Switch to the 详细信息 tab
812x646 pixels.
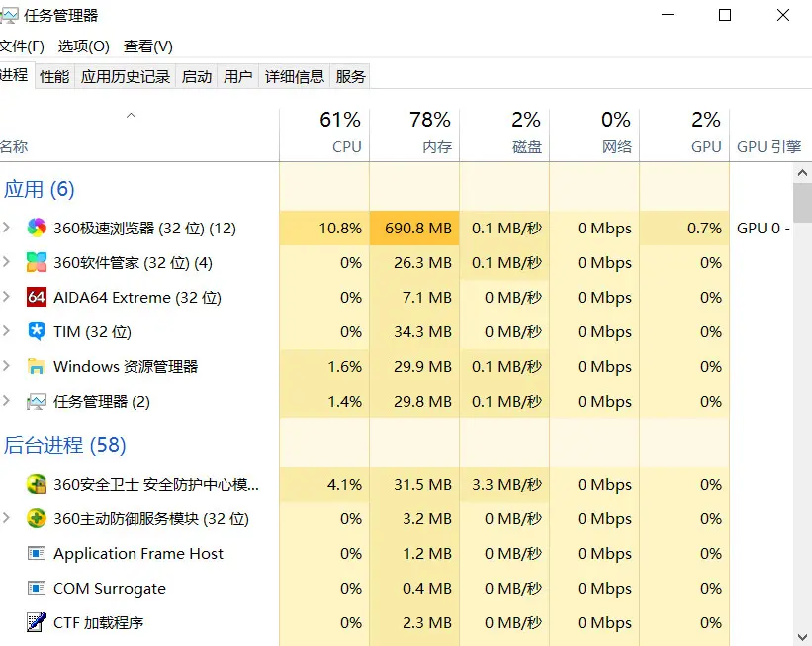point(295,77)
